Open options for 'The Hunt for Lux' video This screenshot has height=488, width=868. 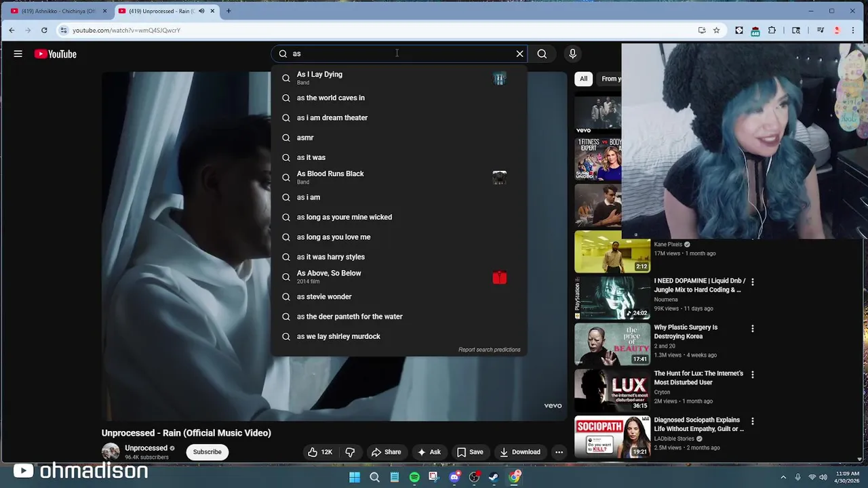[x=752, y=375]
